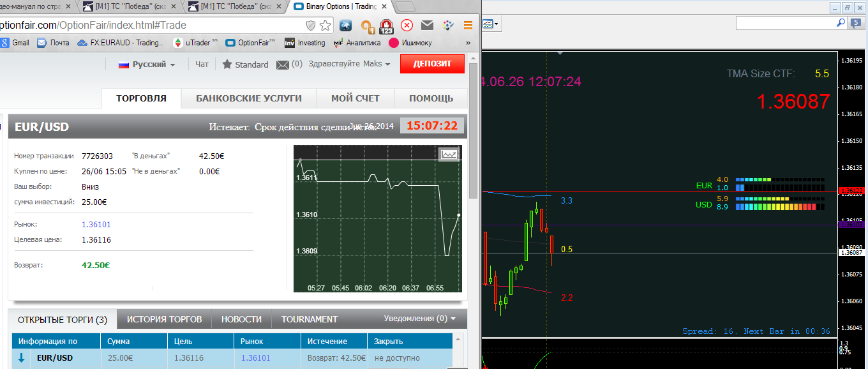
Task: Open the envelope mail extension icon in toolbar
Action: [427, 26]
